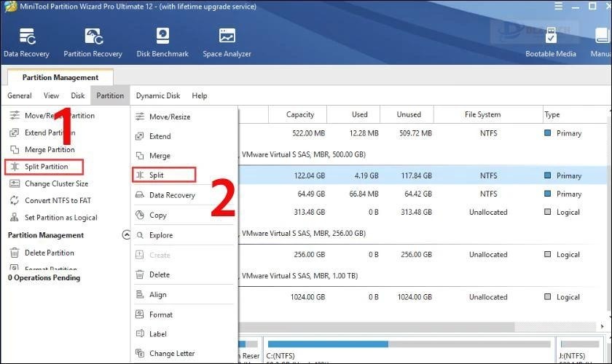The width and height of the screenshot is (612, 364).
Task: Click Explore magnifier icon in dropdown
Action: [x=140, y=235]
